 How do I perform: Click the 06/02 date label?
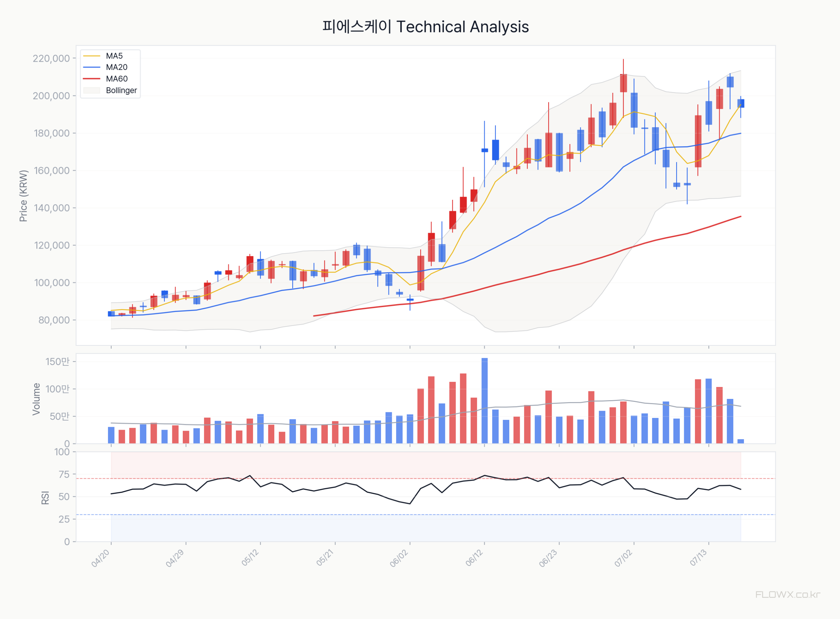pos(399,558)
